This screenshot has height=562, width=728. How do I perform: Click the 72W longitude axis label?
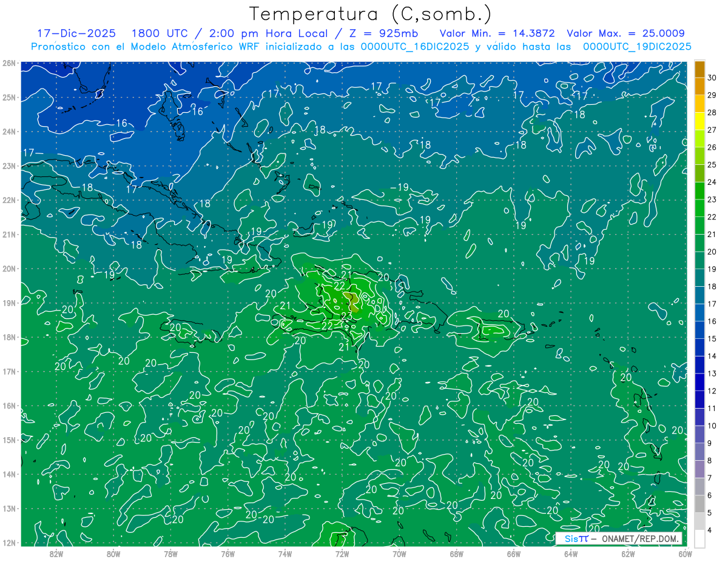point(342,553)
